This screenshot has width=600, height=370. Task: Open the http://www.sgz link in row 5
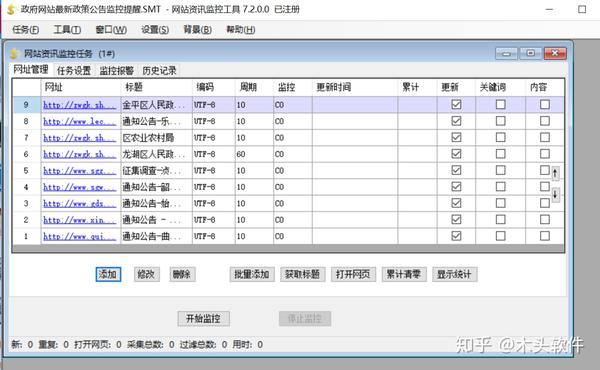(80, 171)
